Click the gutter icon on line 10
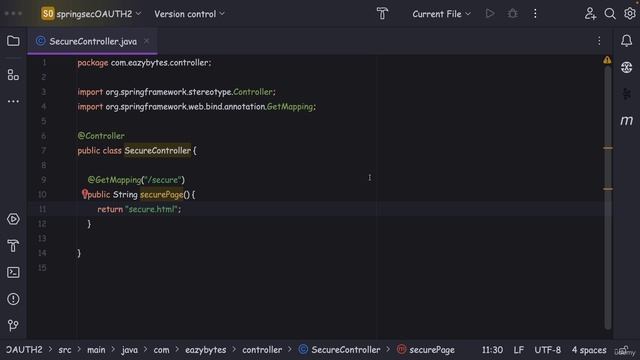 tap(84, 194)
